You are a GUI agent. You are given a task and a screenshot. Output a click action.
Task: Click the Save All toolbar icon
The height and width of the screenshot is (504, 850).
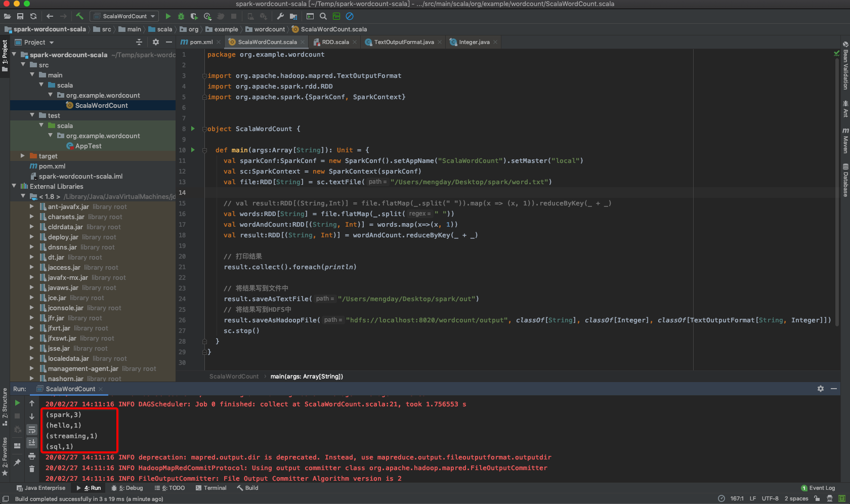pos(20,16)
